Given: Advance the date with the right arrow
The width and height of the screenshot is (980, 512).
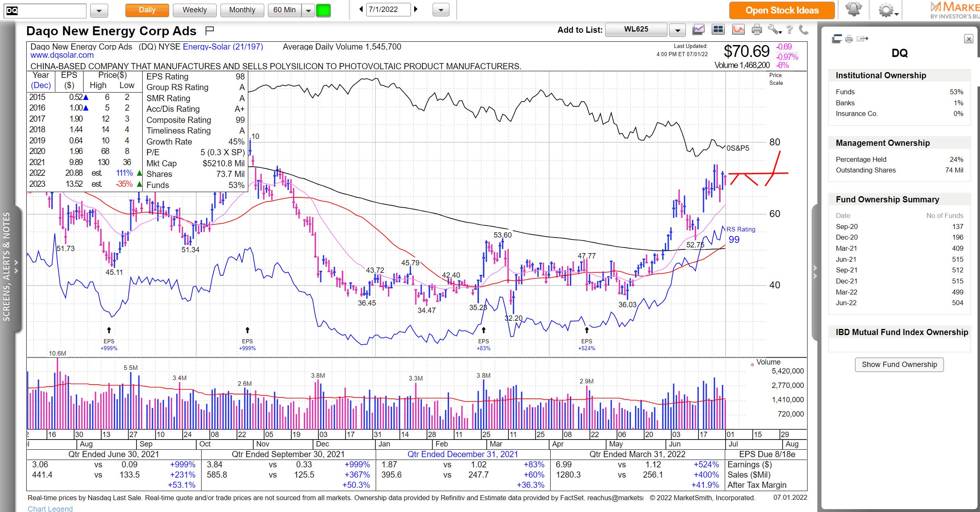Looking at the screenshot, I should 416,9.
